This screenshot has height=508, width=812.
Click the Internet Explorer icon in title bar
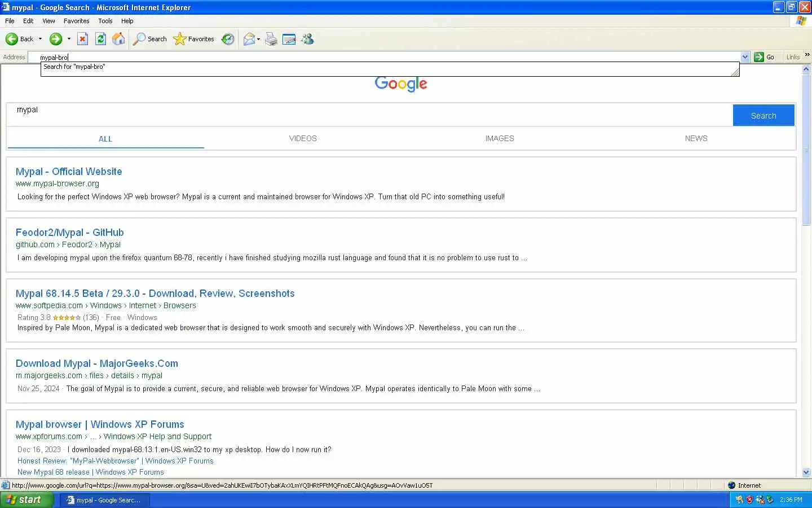[x=6, y=7]
